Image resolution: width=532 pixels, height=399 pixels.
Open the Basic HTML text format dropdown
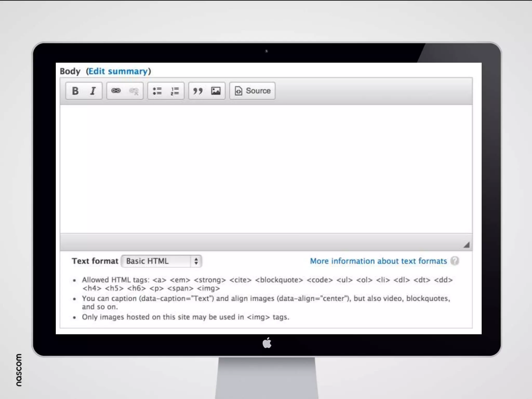point(161,261)
